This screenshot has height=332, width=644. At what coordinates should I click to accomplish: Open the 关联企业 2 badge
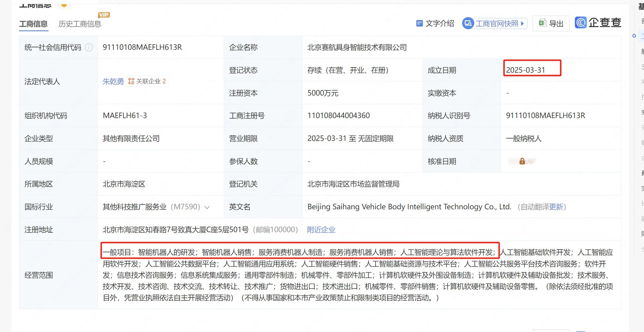147,81
